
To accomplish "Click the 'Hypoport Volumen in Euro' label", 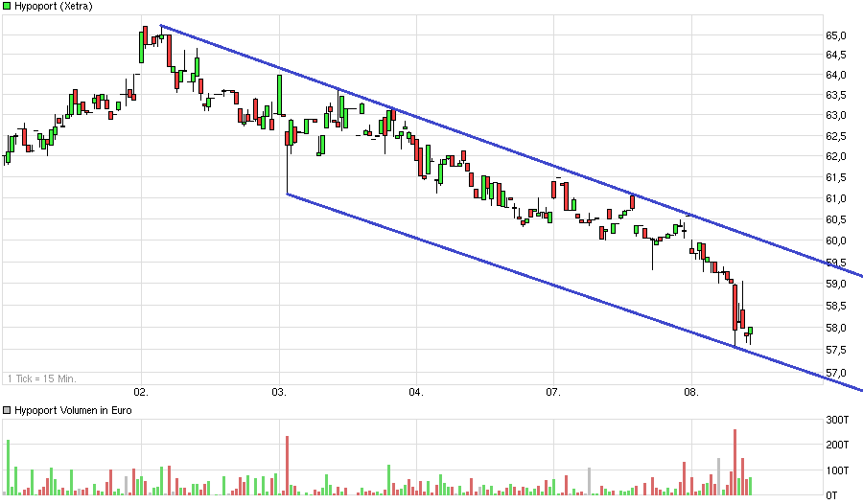I will [x=73, y=410].
